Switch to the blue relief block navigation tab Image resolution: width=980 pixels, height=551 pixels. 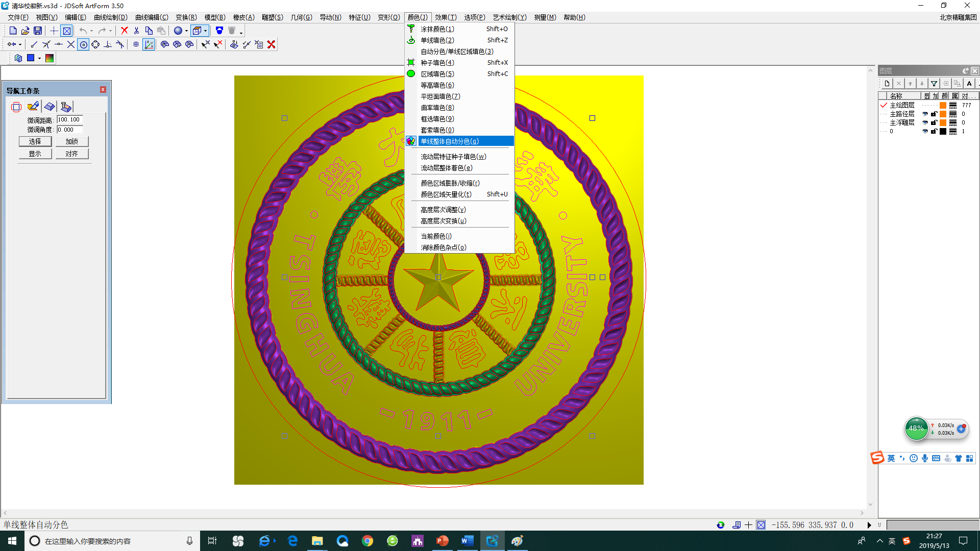50,107
